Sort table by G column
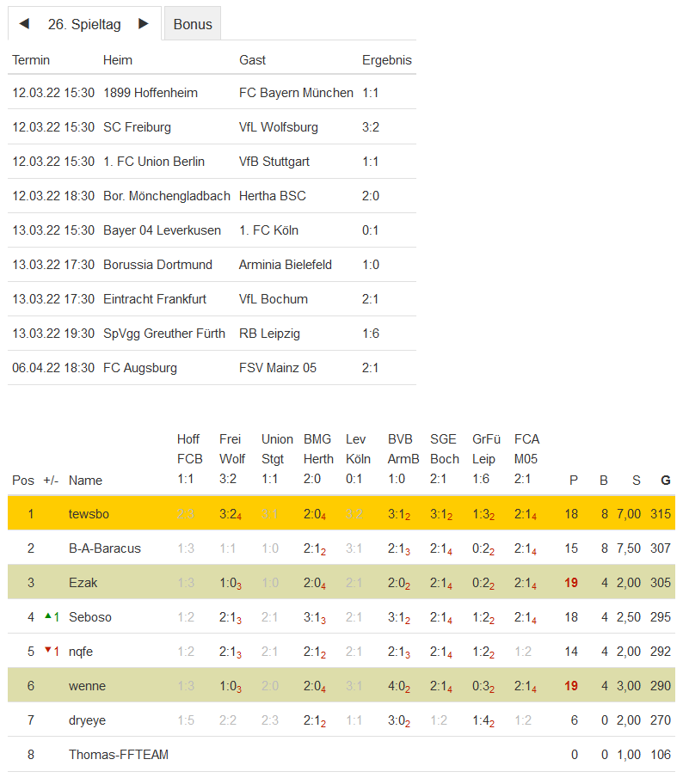 (665, 481)
